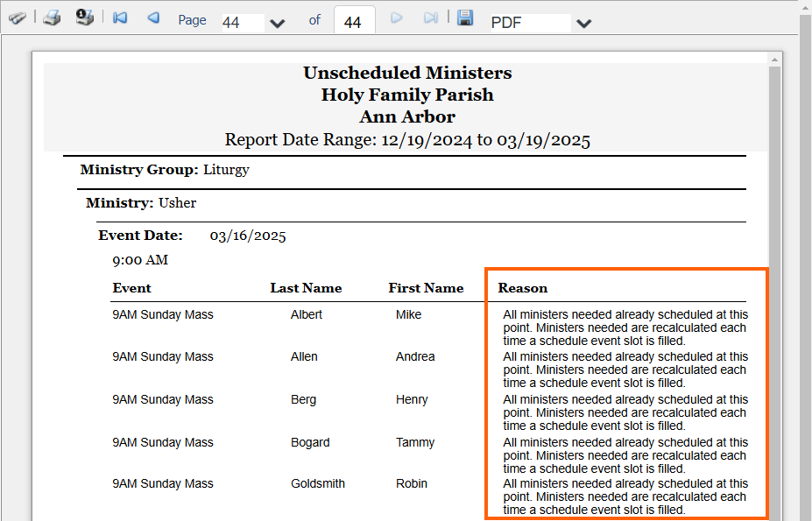Image resolution: width=812 pixels, height=521 pixels.
Task: Click last name 'Albert'
Action: 306,315
